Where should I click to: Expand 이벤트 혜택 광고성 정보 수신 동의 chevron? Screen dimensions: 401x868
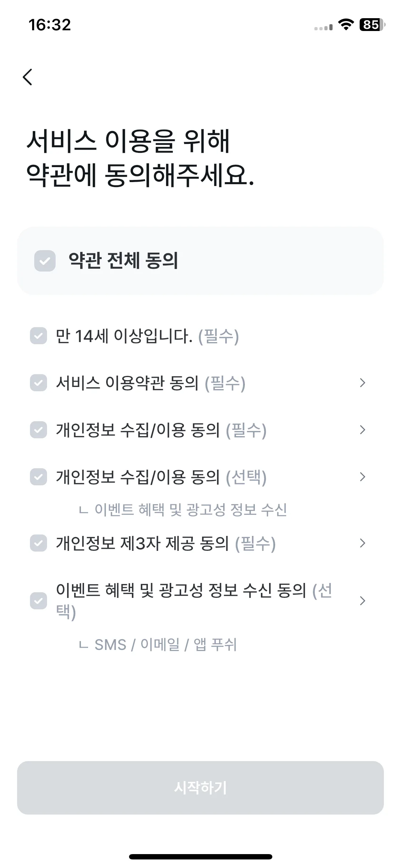tap(363, 601)
